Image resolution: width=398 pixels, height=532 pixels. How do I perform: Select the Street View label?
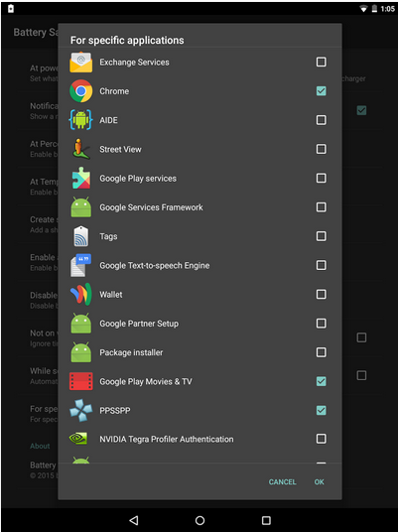point(120,149)
